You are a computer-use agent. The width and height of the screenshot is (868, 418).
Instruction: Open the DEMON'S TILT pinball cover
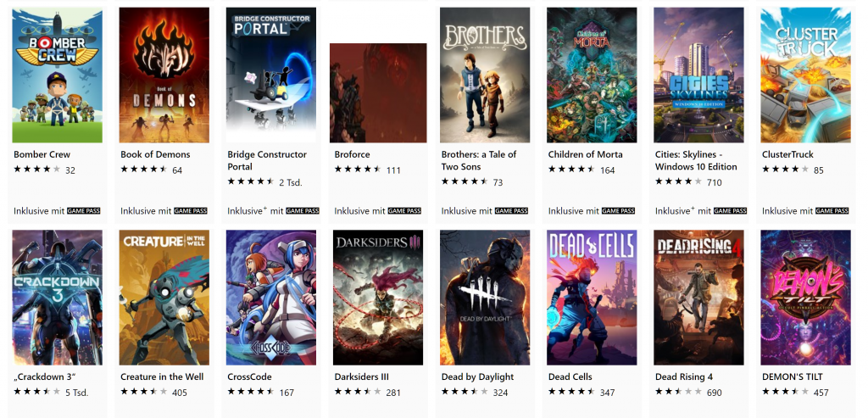tap(805, 298)
